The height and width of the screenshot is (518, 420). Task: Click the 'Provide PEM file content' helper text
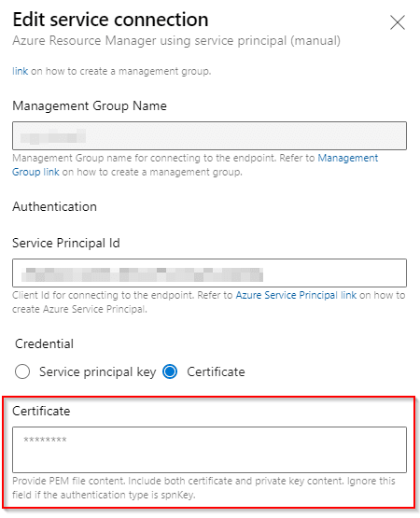pos(203,487)
